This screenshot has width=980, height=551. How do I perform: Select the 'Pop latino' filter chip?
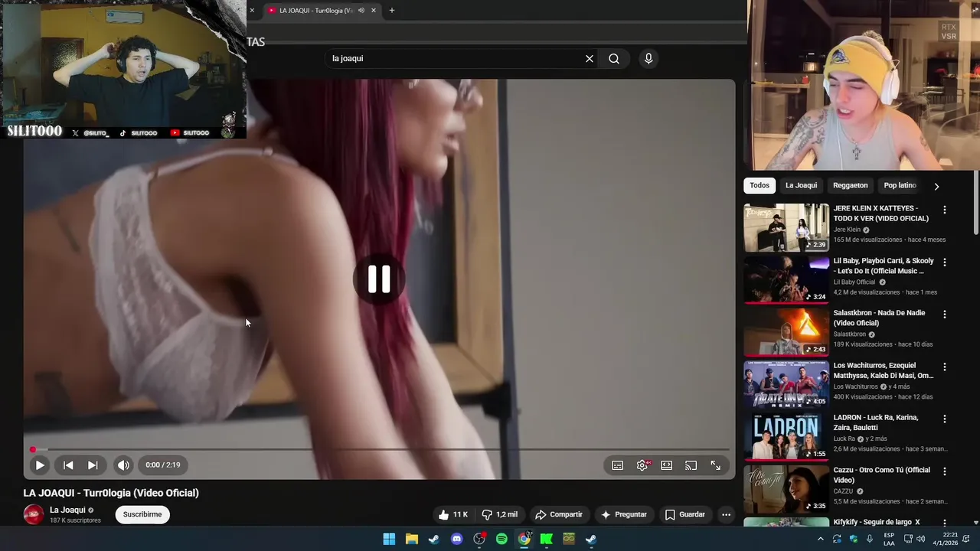coord(900,185)
